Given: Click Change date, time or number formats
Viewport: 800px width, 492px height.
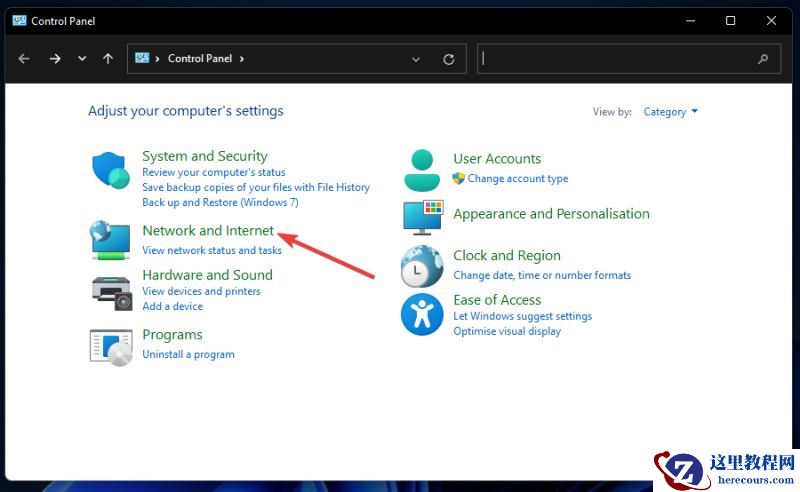Looking at the screenshot, I should point(542,275).
